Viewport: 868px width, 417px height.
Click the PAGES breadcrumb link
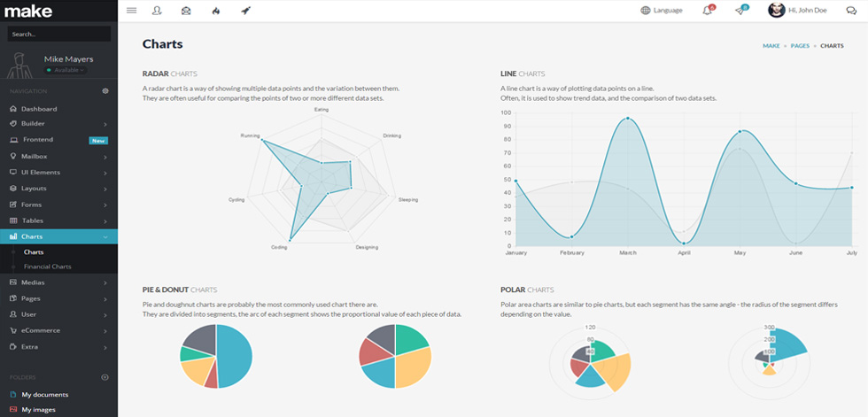[800, 46]
